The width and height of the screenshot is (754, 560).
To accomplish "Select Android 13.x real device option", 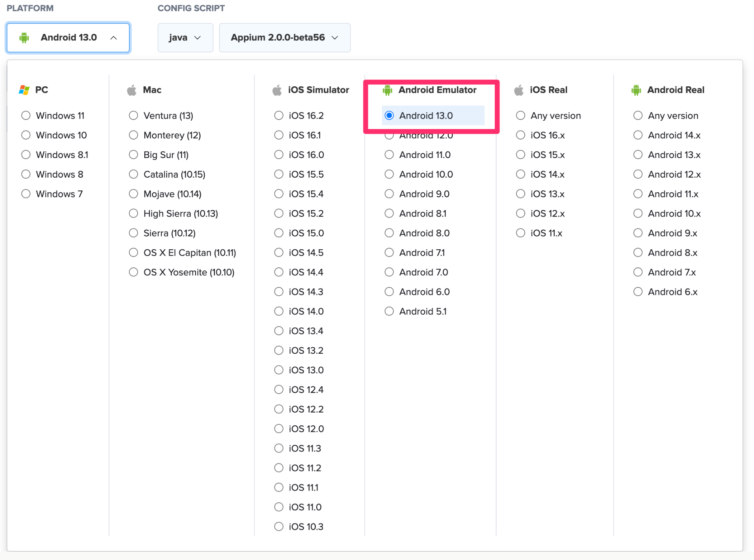I will tap(667, 155).
